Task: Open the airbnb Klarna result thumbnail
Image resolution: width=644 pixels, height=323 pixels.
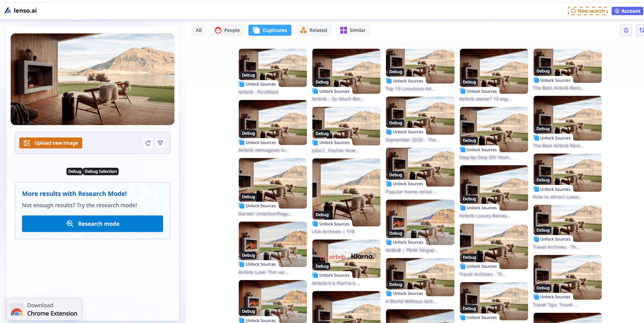Action: click(346, 257)
